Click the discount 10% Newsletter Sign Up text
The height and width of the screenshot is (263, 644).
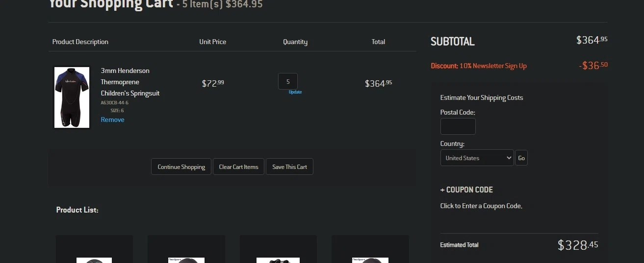click(479, 66)
